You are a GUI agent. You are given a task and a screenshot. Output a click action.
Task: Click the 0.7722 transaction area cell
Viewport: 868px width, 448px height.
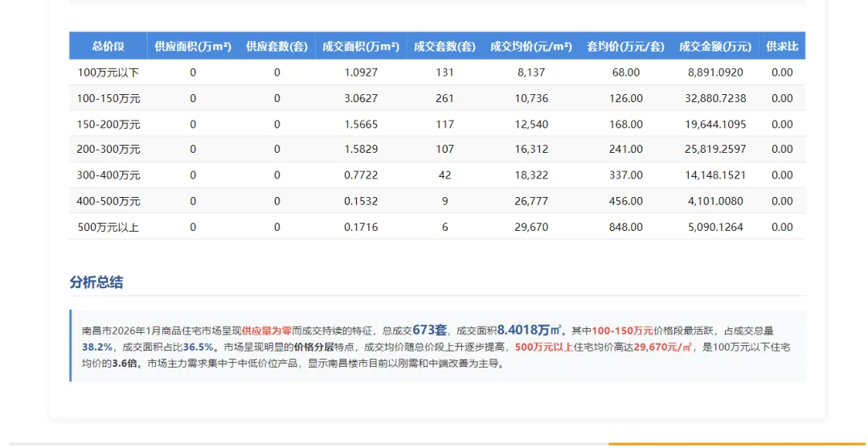(361, 175)
